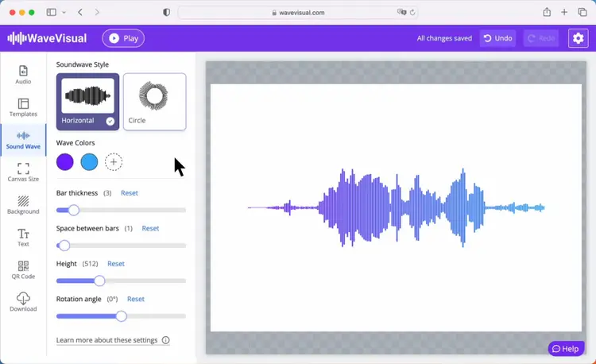Viewport: 596px width, 364px height.
Task: Open the Templates panel
Action: pyautogui.click(x=23, y=107)
